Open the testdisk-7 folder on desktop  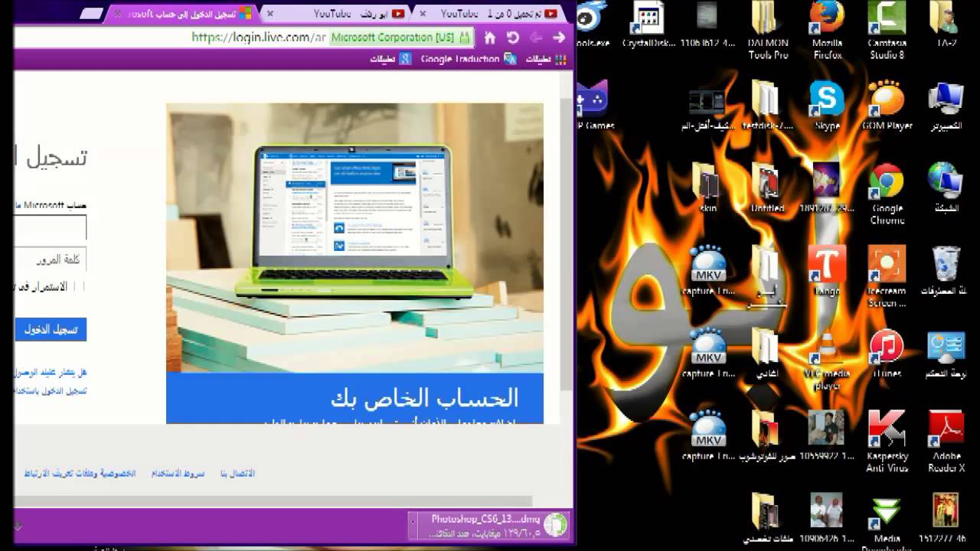pyautogui.click(x=767, y=106)
